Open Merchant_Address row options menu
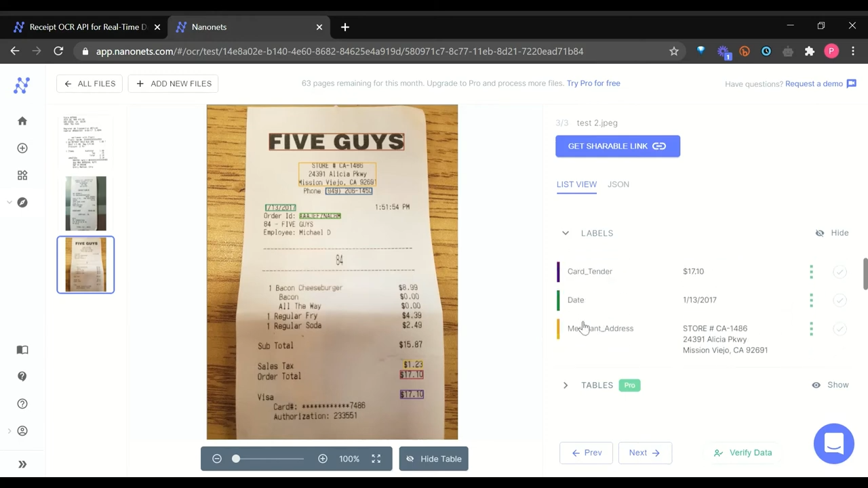 [x=811, y=328]
